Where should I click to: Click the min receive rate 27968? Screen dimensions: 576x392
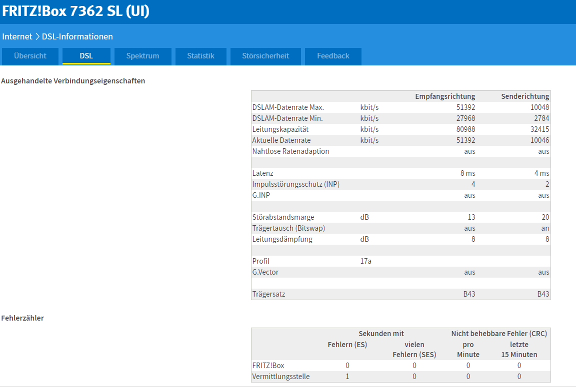click(x=465, y=118)
